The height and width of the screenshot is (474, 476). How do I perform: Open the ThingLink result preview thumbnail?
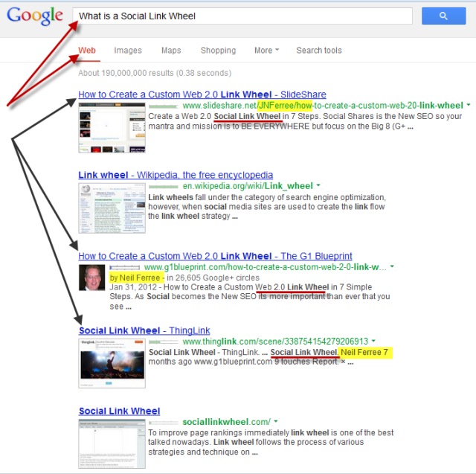[x=112, y=363]
